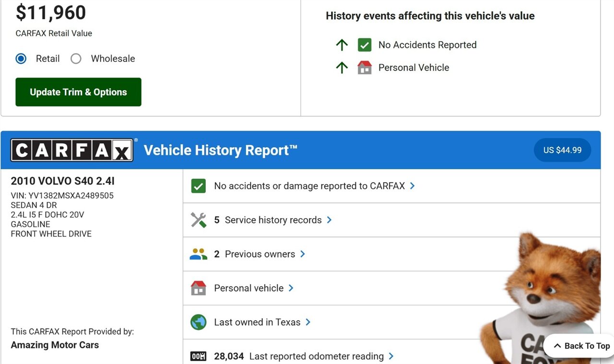Click house icon in Personal vehicle row
The height and width of the screenshot is (364, 614).
pos(198,288)
